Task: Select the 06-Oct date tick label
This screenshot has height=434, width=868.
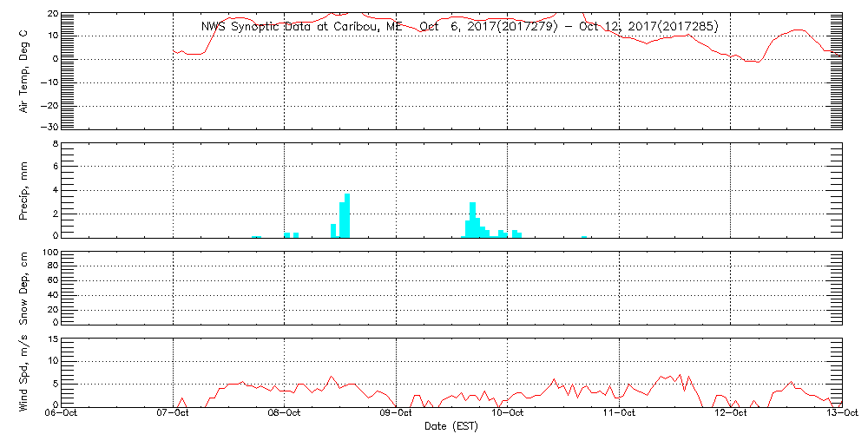Action: coord(62,415)
